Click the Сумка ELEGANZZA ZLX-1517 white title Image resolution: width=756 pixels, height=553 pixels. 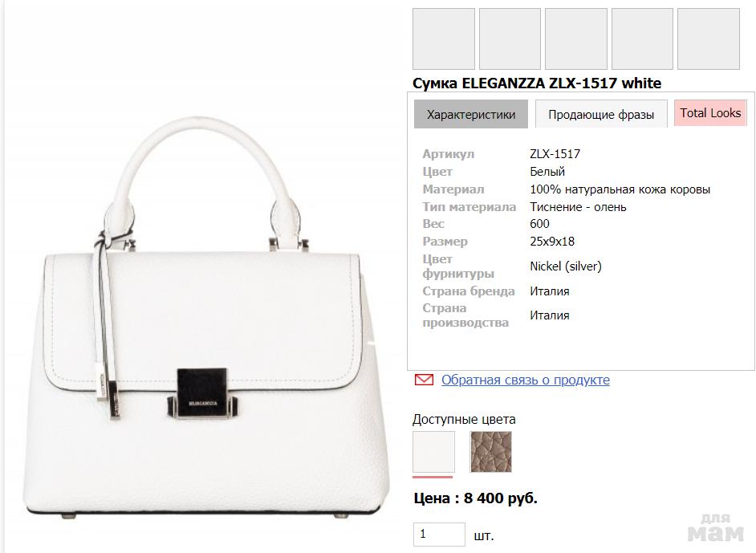537,83
